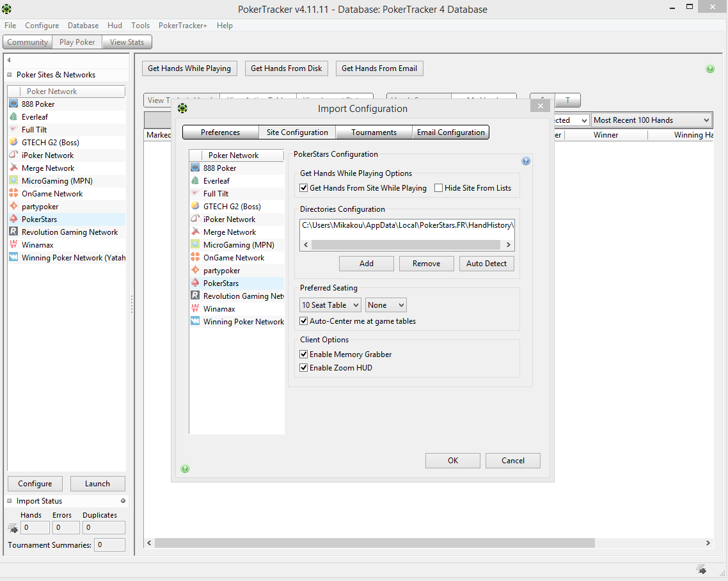Viewport: 728px width, 581px height.
Task: Open the Database menu
Action: pyautogui.click(x=83, y=26)
